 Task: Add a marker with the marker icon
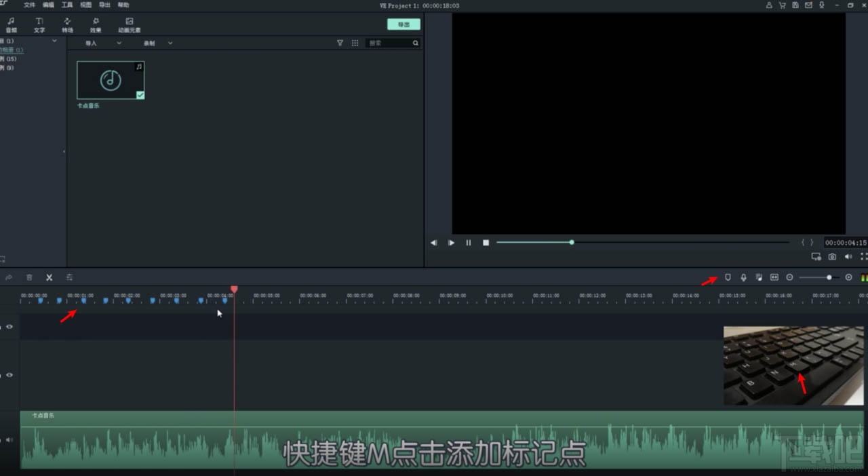[x=728, y=277]
